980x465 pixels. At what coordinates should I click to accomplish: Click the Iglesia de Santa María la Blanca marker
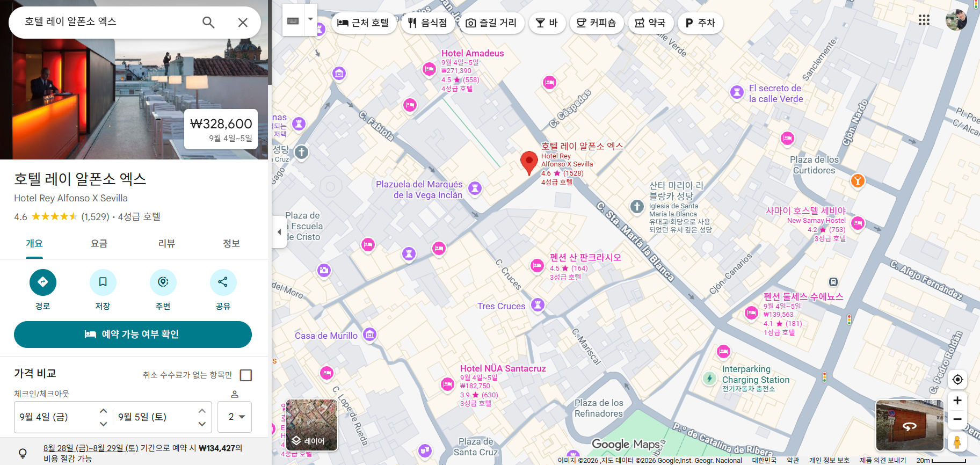coord(637,206)
